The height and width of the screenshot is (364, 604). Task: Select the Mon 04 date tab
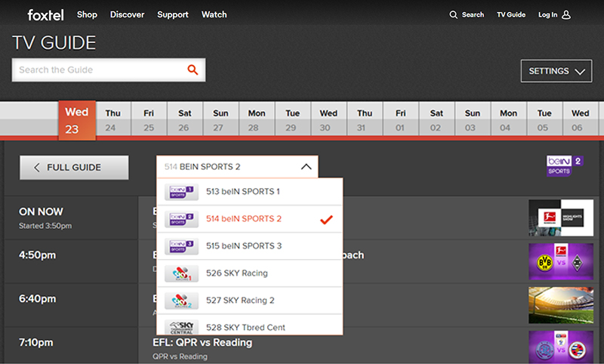(x=508, y=119)
